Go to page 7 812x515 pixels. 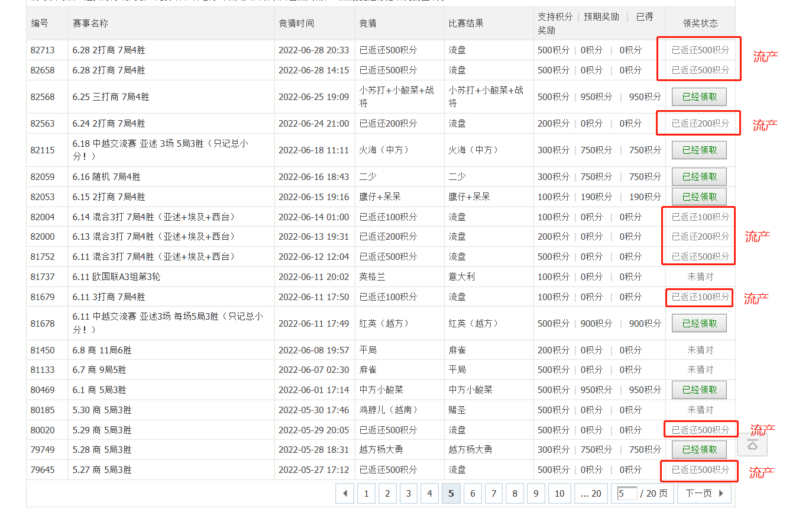494,493
